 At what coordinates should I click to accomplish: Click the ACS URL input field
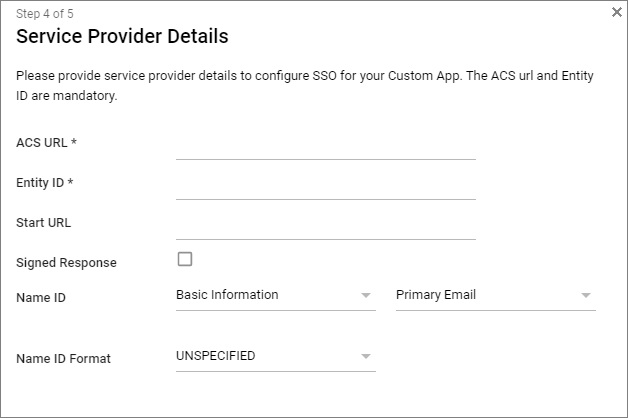coord(325,146)
